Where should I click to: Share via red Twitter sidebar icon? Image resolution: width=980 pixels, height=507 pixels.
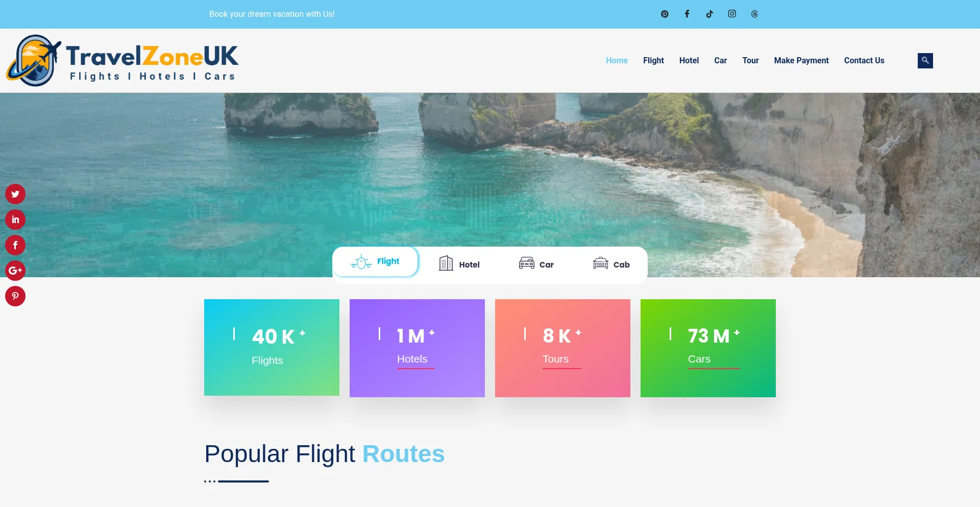(x=15, y=194)
